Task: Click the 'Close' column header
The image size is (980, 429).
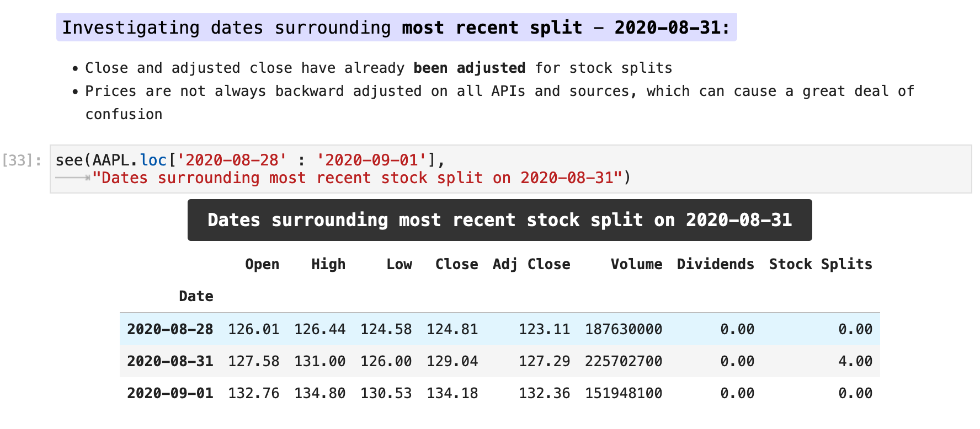Action: click(456, 264)
